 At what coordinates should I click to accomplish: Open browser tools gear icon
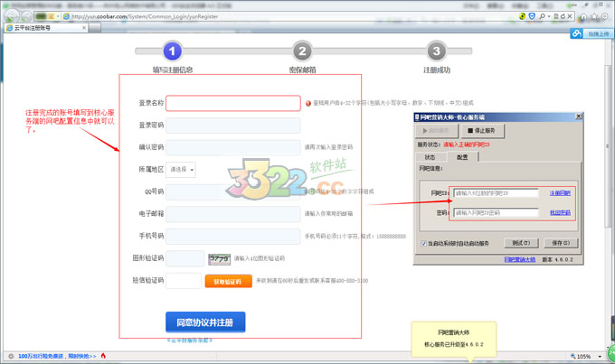point(604,16)
